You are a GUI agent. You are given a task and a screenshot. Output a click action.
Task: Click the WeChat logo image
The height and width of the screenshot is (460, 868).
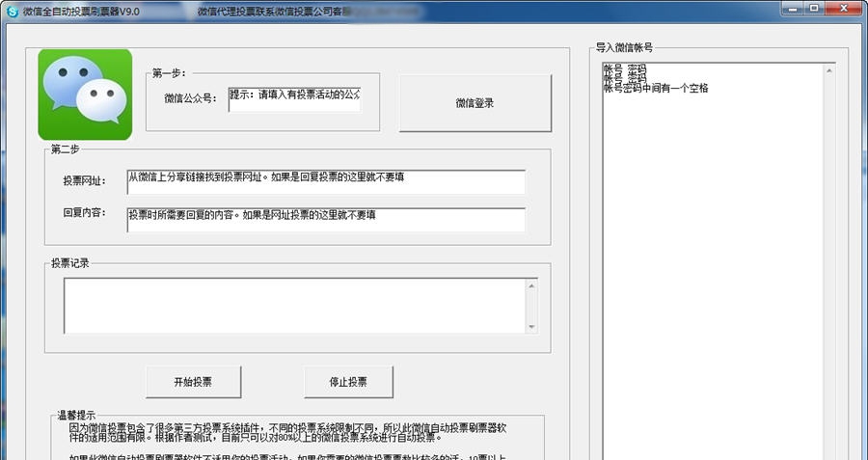(85, 95)
